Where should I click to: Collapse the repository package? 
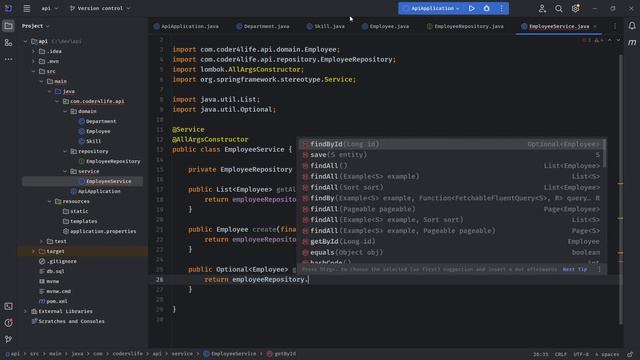[x=65, y=151]
